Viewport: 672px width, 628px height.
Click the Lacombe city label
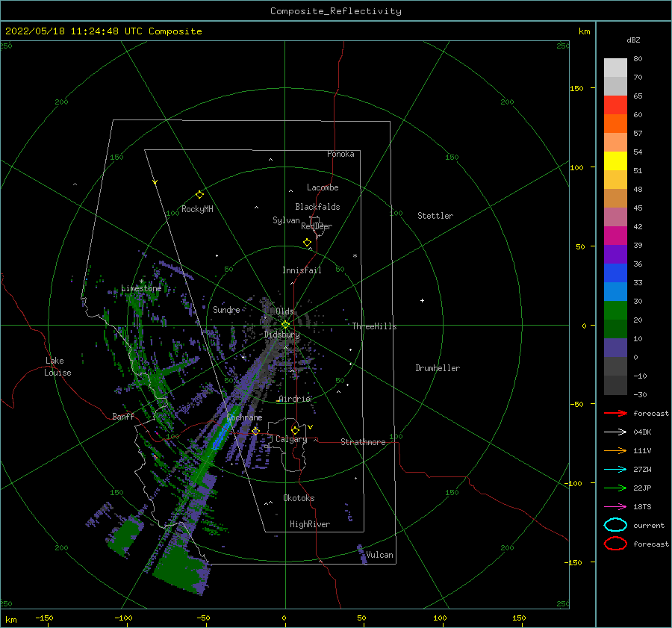(323, 187)
